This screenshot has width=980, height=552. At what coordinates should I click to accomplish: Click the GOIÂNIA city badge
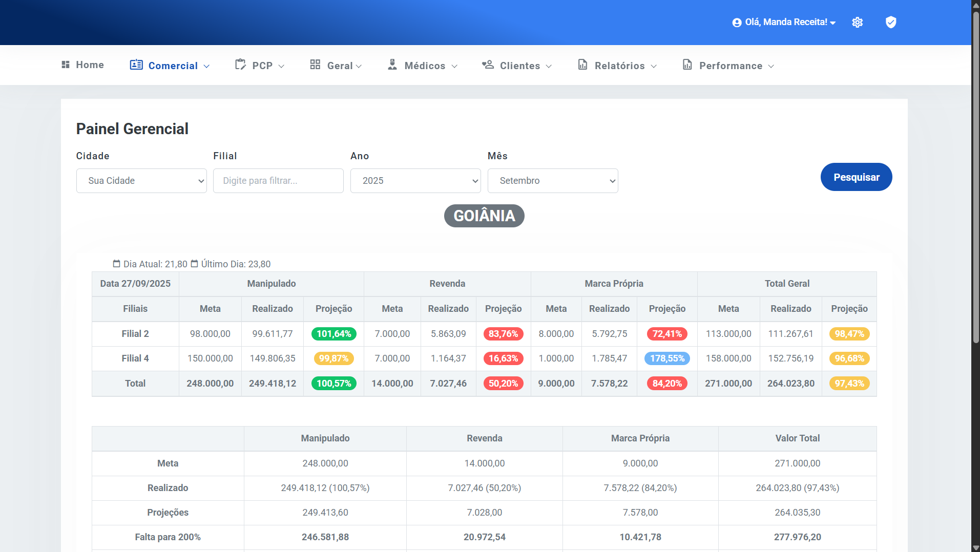tap(484, 216)
